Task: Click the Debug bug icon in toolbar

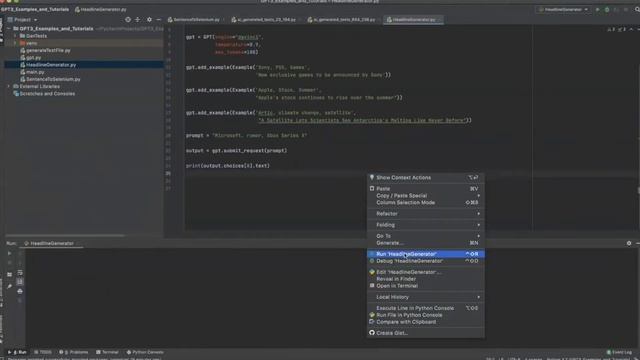Action: click(x=607, y=9)
